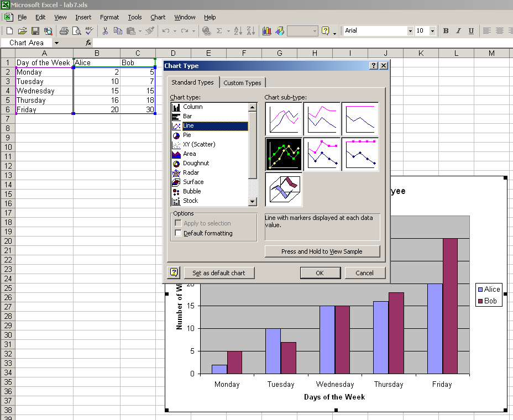
Task: Open the Insert menu
Action: point(83,17)
